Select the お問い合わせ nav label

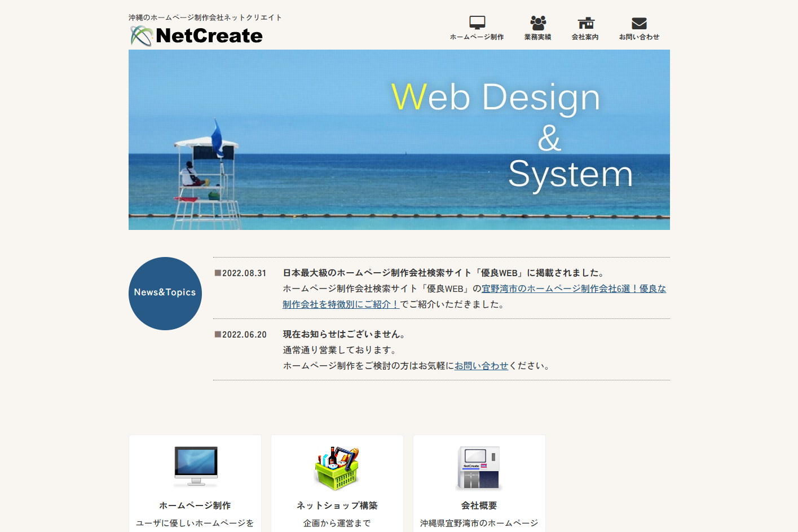639,37
